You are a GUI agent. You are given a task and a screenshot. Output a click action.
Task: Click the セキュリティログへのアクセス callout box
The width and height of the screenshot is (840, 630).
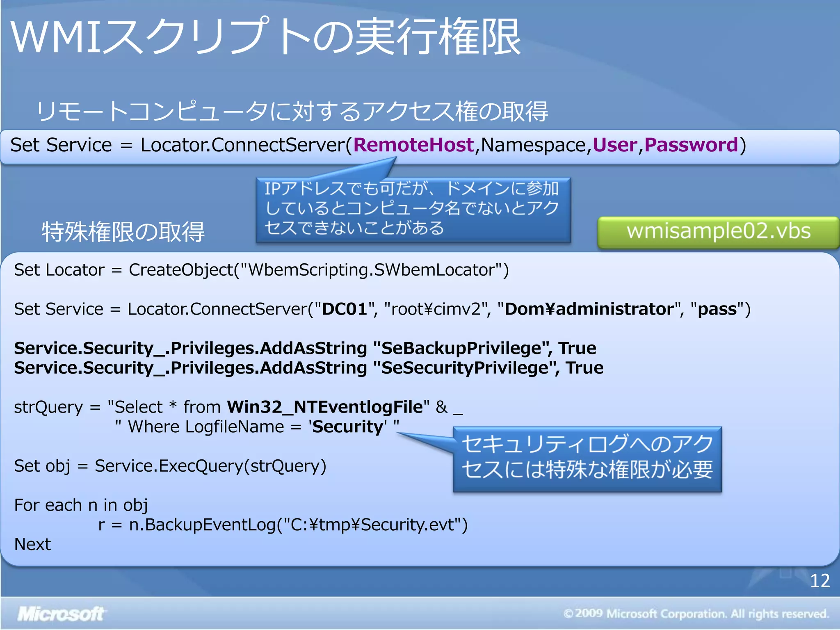(587, 459)
